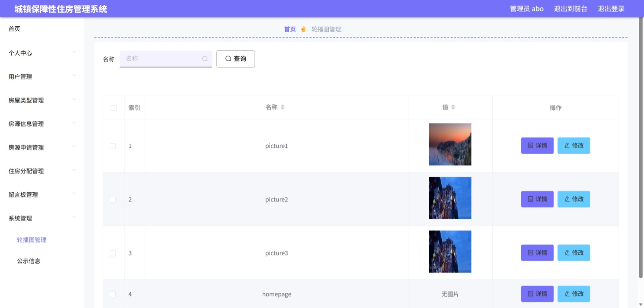Open the 首页 sidebar menu item
The height and width of the screenshot is (308, 644).
(42, 29)
